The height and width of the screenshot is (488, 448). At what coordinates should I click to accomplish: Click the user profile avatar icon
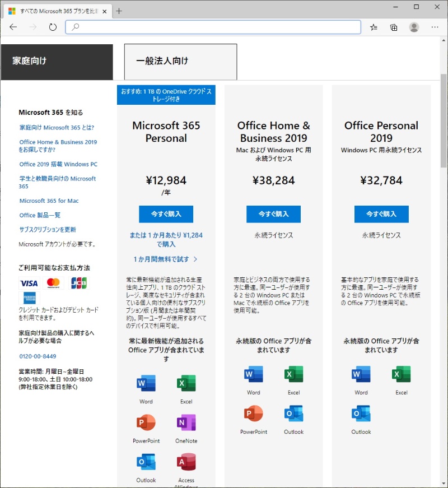tap(414, 27)
